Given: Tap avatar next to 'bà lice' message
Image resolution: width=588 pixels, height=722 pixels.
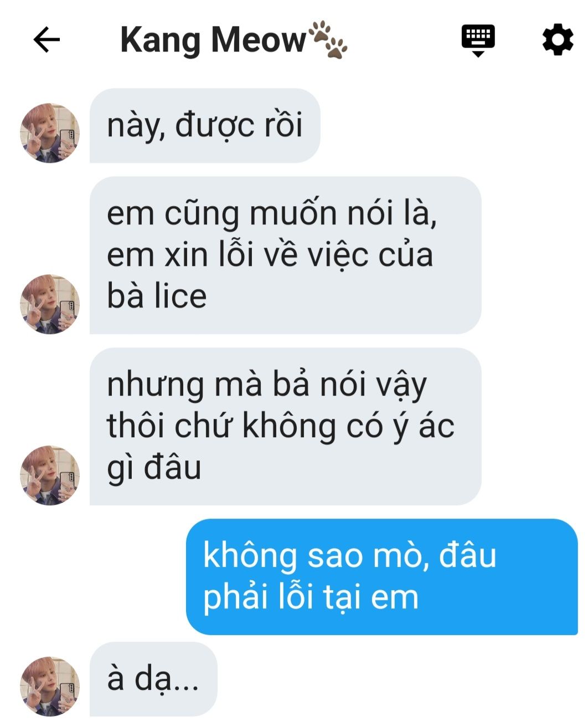Looking at the screenshot, I should point(50,304).
